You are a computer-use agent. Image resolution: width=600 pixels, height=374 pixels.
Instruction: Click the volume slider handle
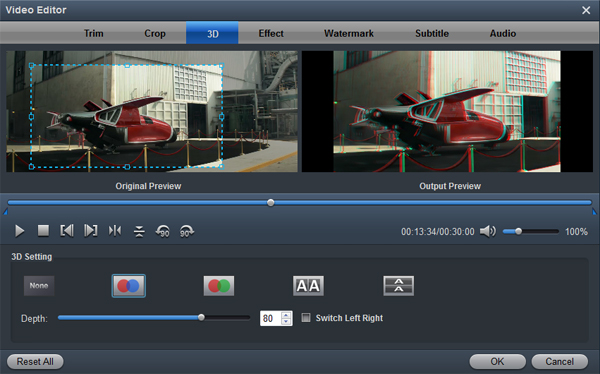pos(518,231)
